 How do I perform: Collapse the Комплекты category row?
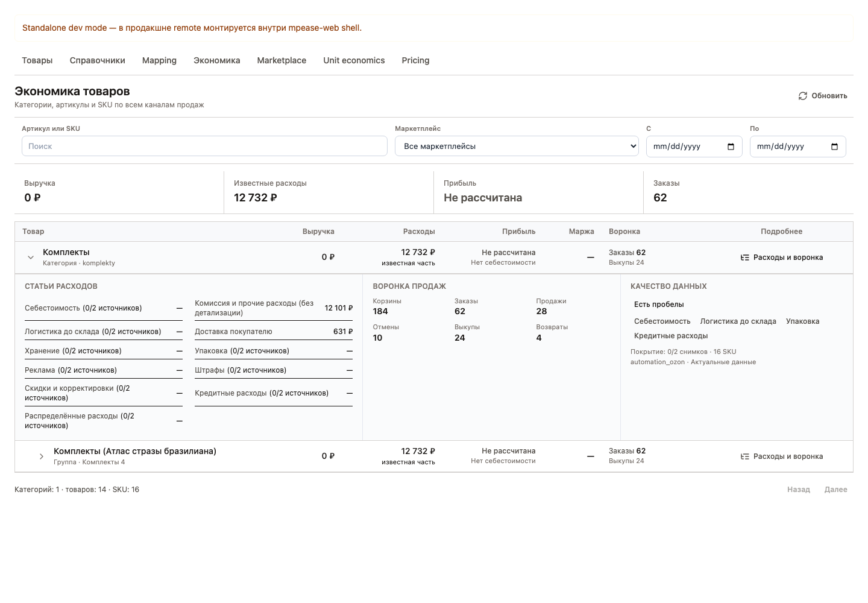(x=31, y=257)
